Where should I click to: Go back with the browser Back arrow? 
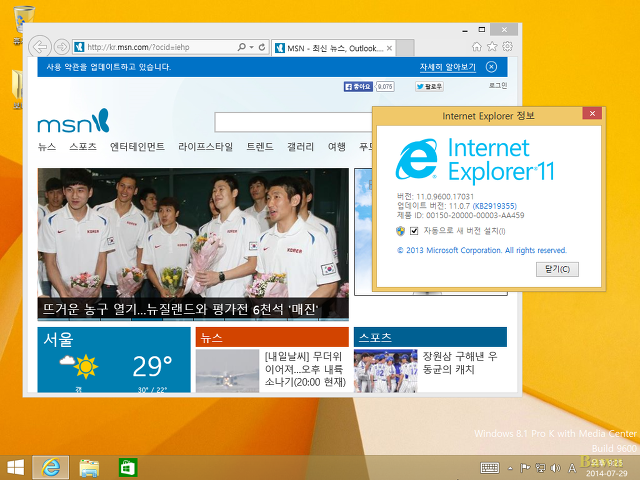pos(40,47)
